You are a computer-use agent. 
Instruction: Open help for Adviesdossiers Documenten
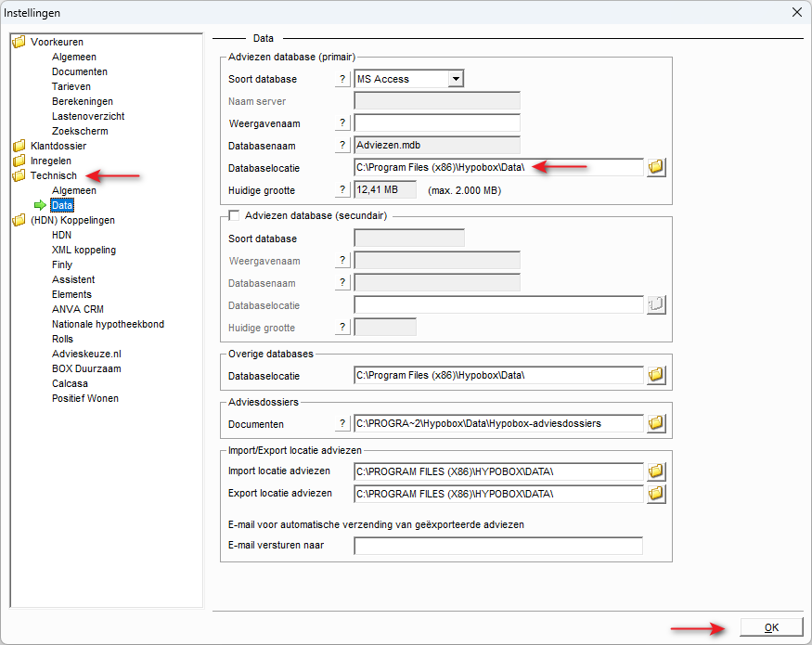click(x=342, y=423)
